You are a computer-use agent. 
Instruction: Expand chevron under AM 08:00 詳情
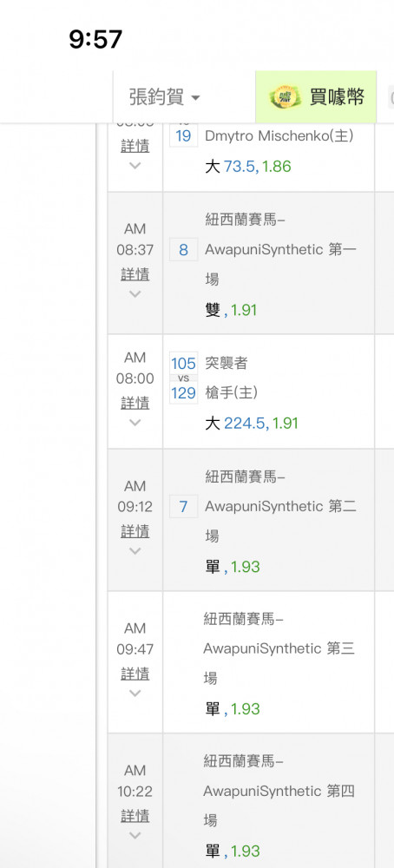135,423
